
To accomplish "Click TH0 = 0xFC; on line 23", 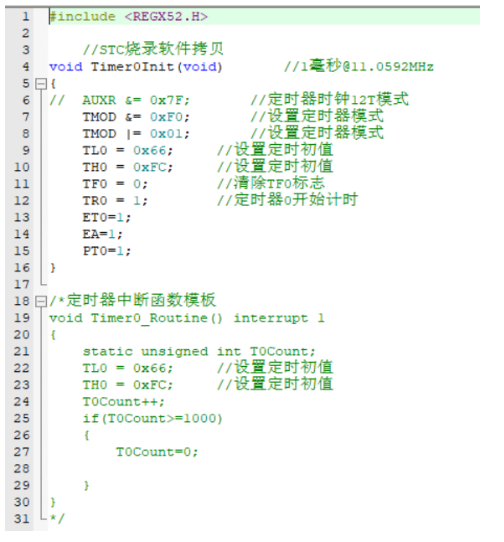I will 128,385.
